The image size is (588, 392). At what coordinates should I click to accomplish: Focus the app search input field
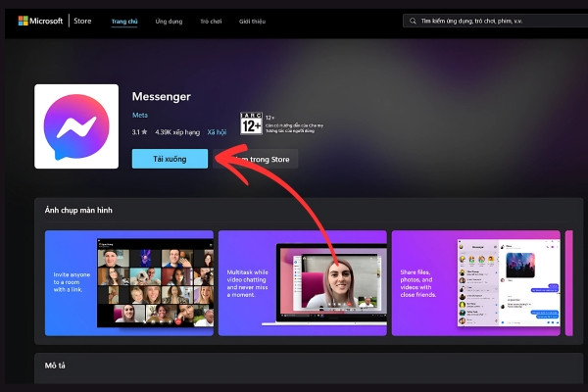[x=495, y=21]
